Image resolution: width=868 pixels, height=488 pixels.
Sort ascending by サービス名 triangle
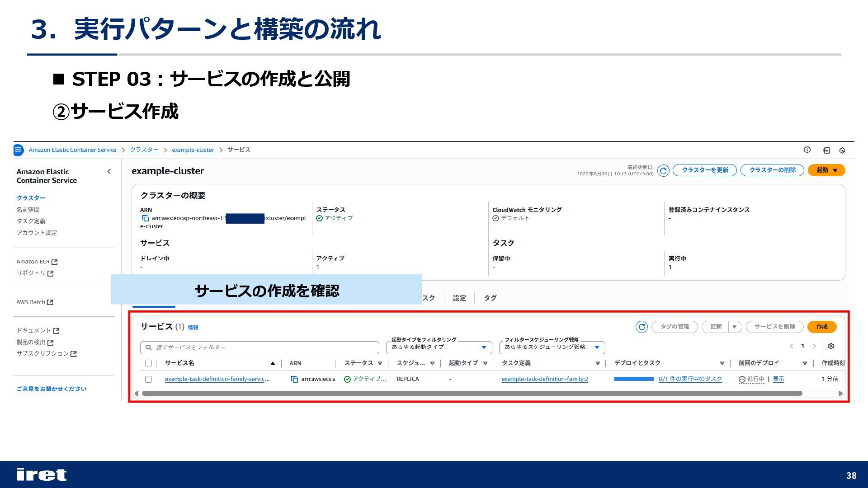pos(273,363)
